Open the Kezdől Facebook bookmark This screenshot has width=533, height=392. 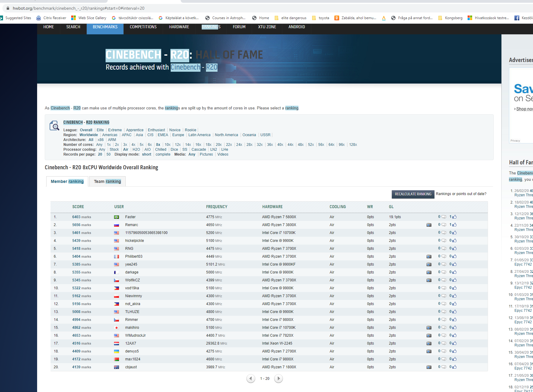[x=523, y=18]
